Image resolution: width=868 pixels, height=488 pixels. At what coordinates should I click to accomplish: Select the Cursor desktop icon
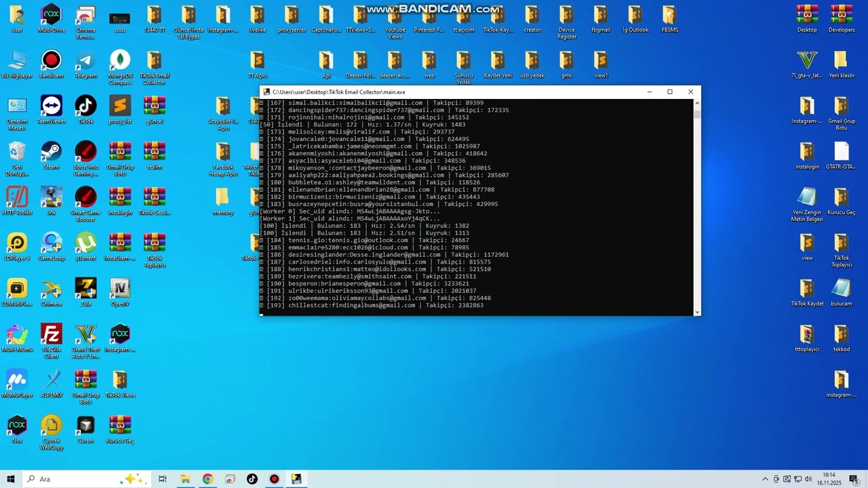click(85, 429)
